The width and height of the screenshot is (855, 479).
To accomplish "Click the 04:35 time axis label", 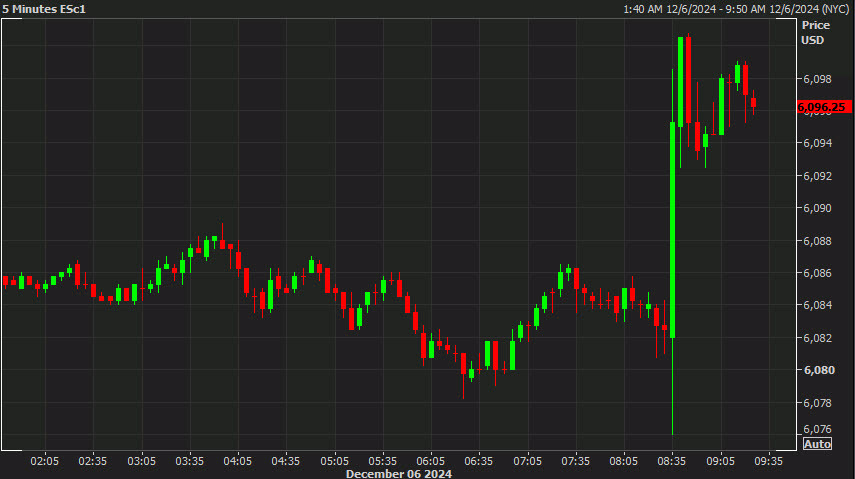I will [286, 461].
